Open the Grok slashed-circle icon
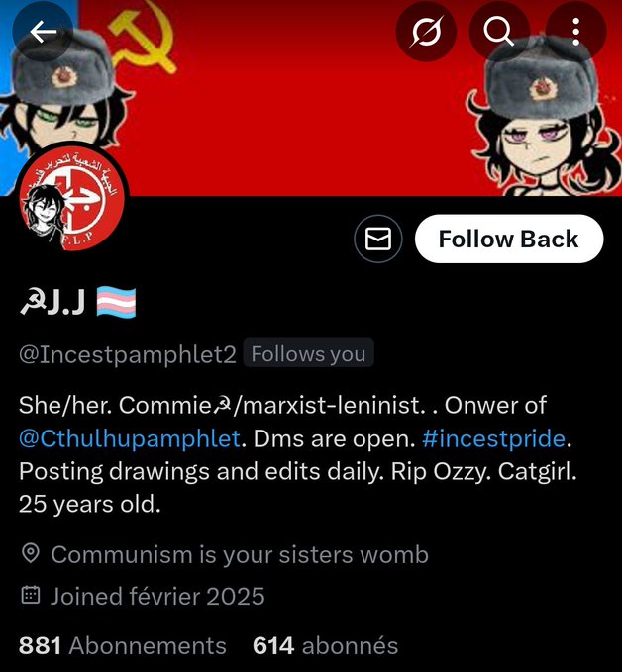 [x=426, y=32]
